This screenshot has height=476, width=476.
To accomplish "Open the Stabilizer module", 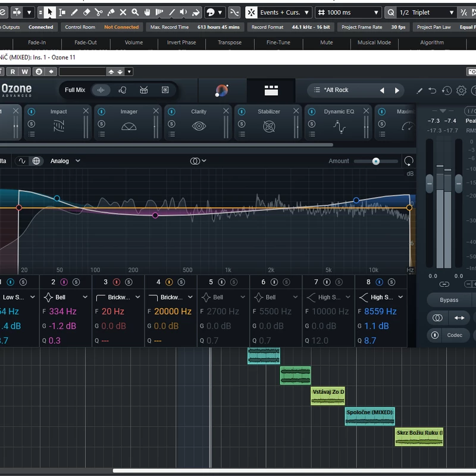I will (269, 126).
